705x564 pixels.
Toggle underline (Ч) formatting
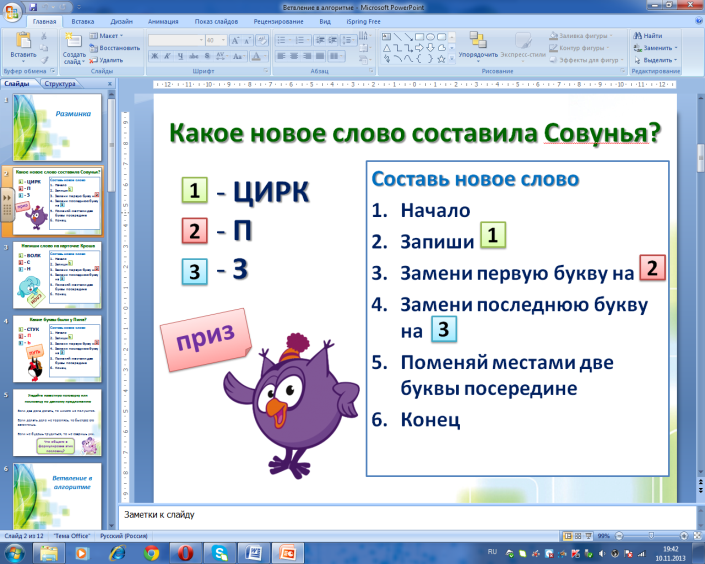click(x=180, y=56)
